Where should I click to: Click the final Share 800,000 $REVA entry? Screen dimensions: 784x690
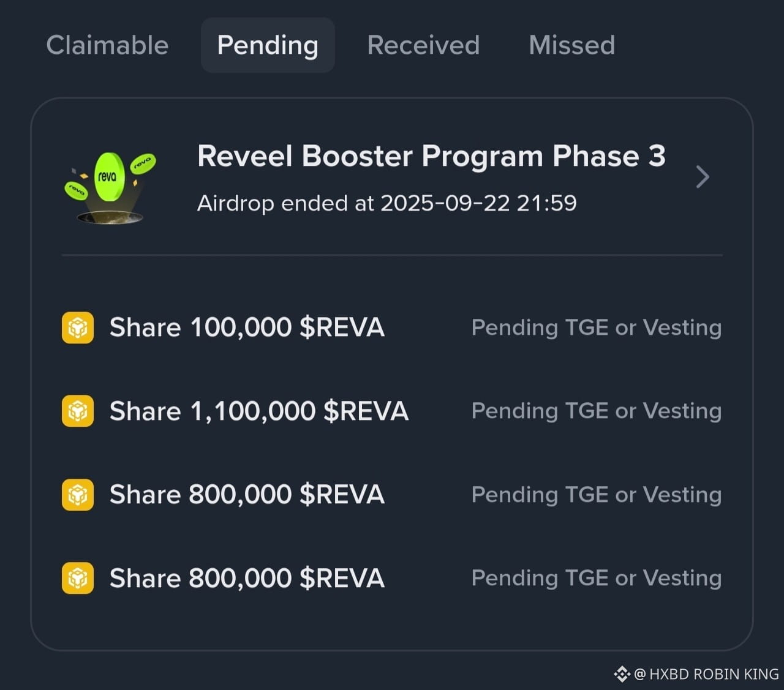[247, 578]
